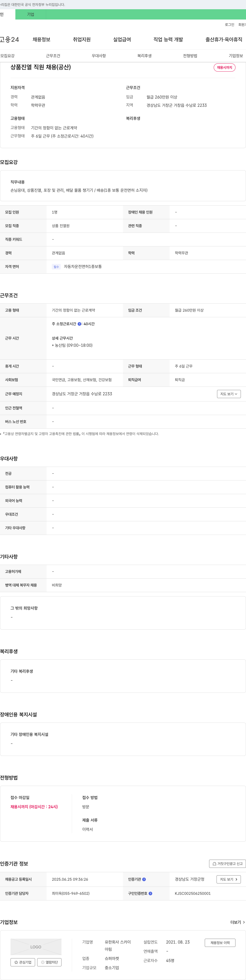Click the company name 유한회사 스카이아림

click(x=118, y=945)
